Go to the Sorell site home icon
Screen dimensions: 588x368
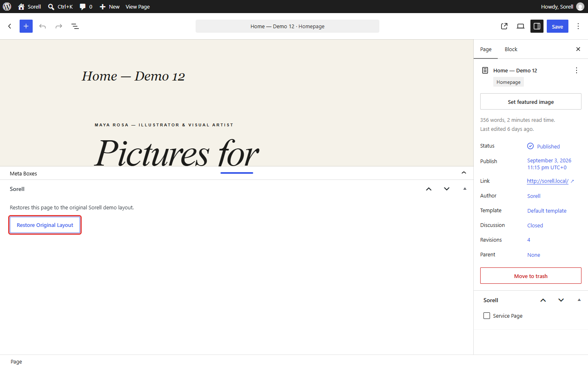point(21,7)
